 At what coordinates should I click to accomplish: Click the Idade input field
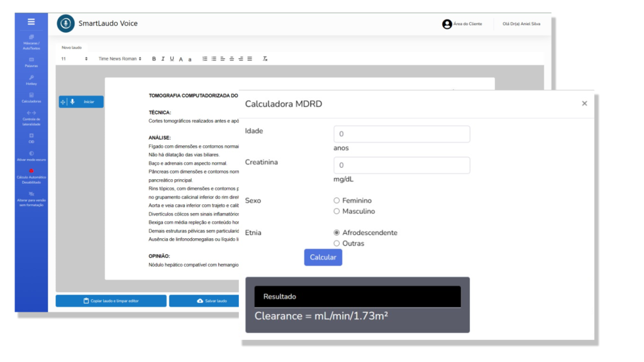click(402, 134)
